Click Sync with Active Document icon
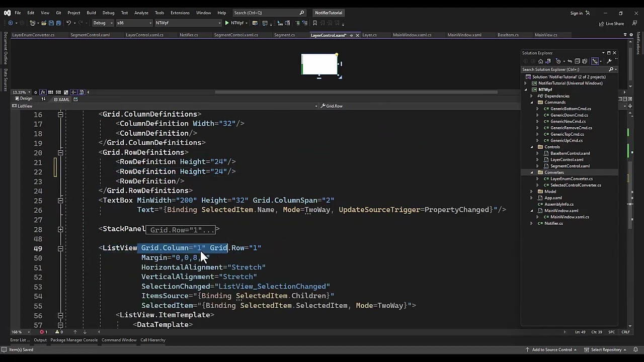Viewport: 644px width, 362px height. [570, 61]
